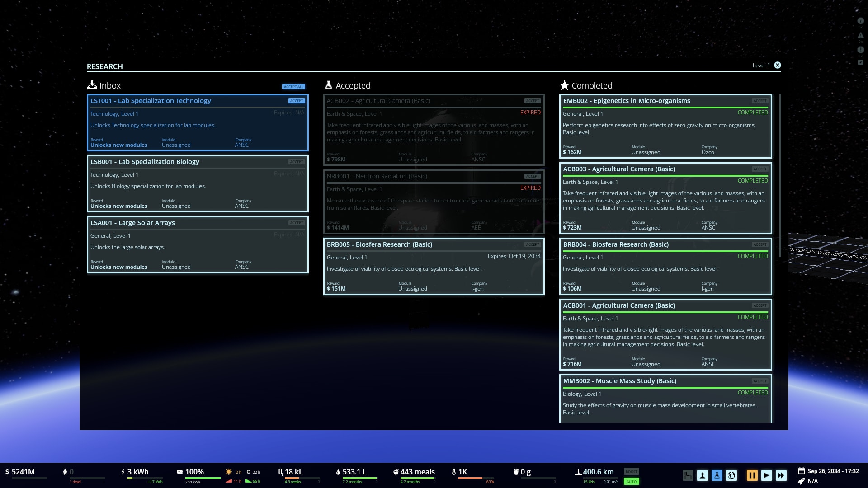Accept LSA001 Large Solar Arrays research
Image resolution: width=868 pixels, height=488 pixels.
[x=297, y=223]
